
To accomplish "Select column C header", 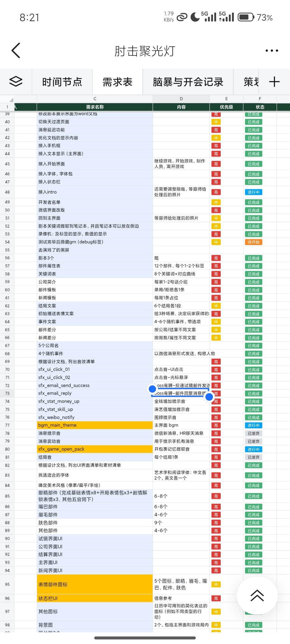I will click(x=95, y=99).
